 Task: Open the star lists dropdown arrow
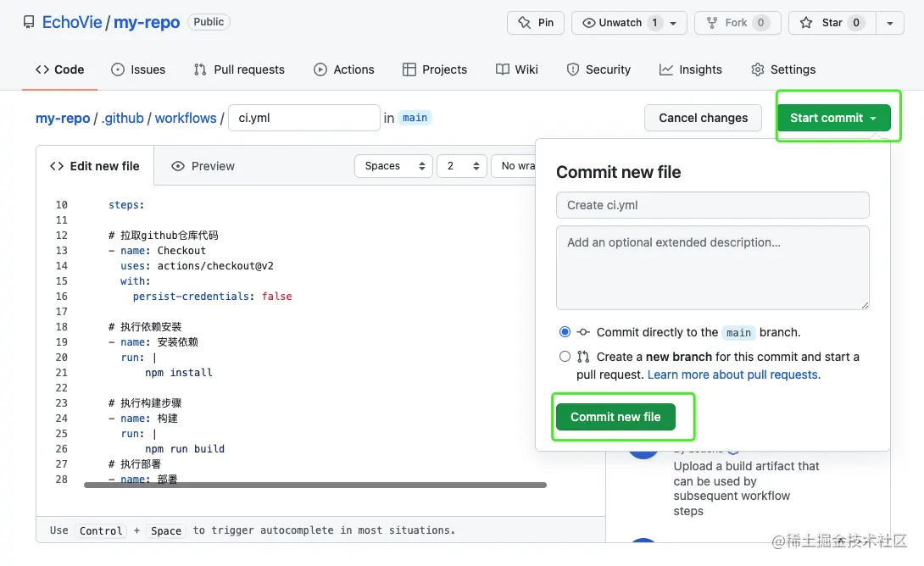[x=889, y=23]
